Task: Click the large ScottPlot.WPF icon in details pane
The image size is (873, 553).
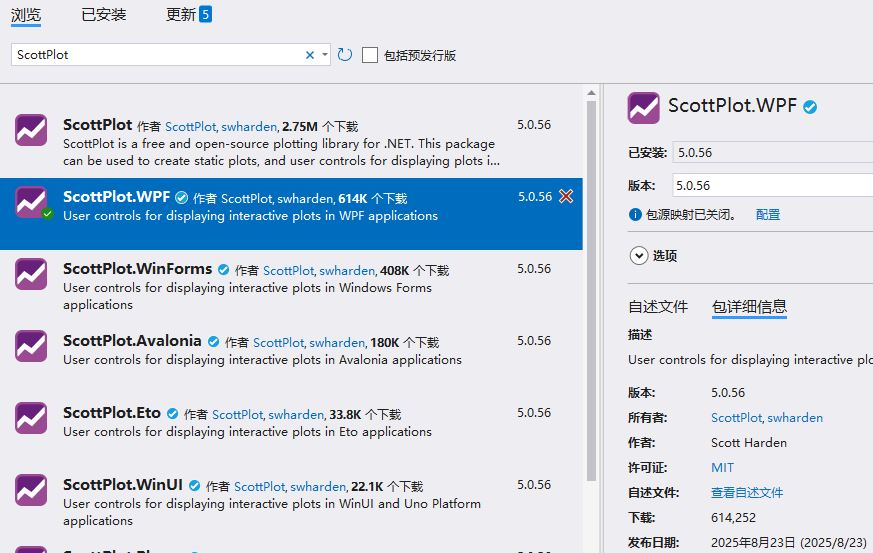Action: 644,108
